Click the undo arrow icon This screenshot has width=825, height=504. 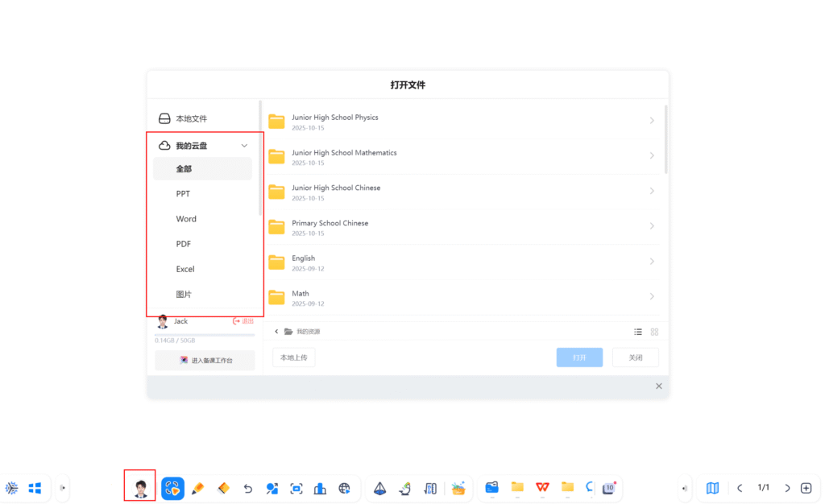tap(248, 488)
